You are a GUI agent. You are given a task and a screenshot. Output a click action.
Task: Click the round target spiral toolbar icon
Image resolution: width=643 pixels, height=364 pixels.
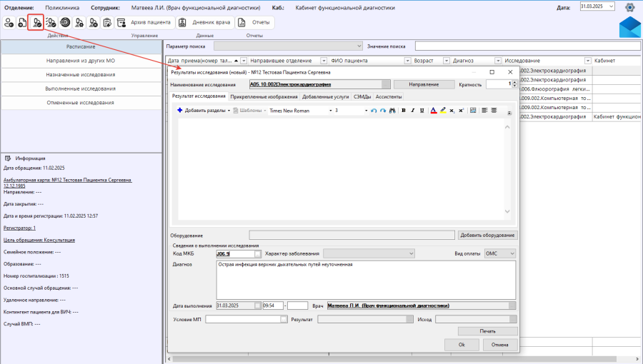65,23
